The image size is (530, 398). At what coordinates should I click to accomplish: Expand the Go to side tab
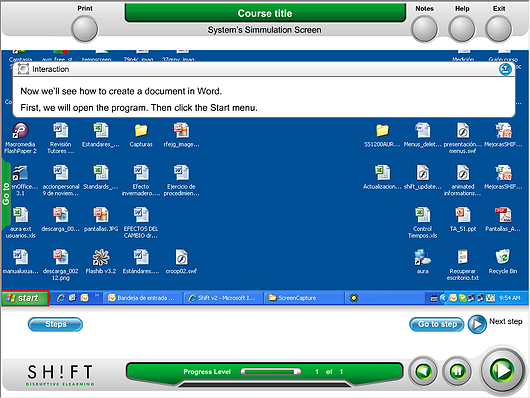pos(6,194)
